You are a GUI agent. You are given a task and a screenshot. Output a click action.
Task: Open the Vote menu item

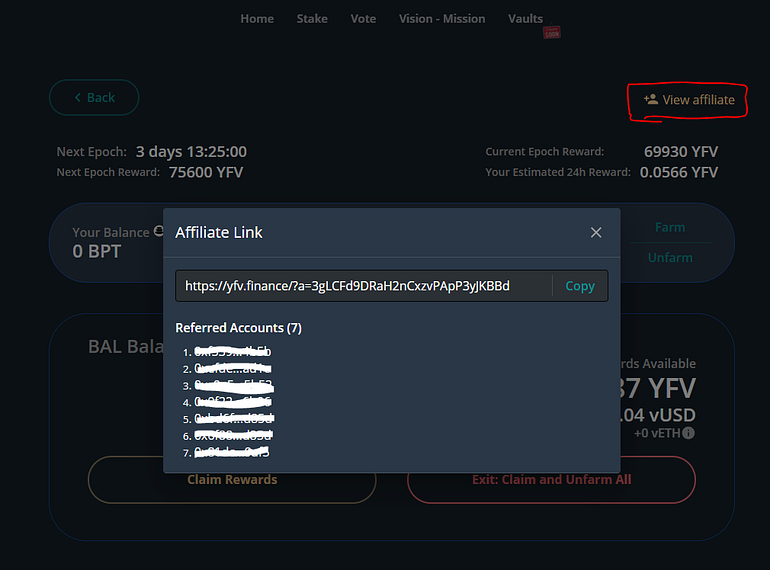coord(363,19)
